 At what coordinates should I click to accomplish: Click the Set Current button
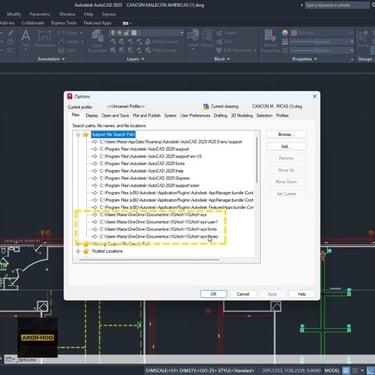pyautogui.click(x=286, y=194)
